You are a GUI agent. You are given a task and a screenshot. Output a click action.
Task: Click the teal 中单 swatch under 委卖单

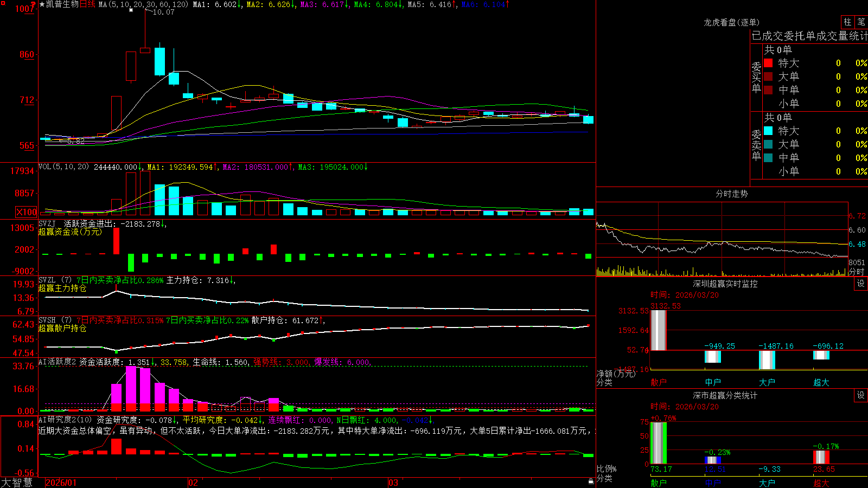click(x=768, y=158)
